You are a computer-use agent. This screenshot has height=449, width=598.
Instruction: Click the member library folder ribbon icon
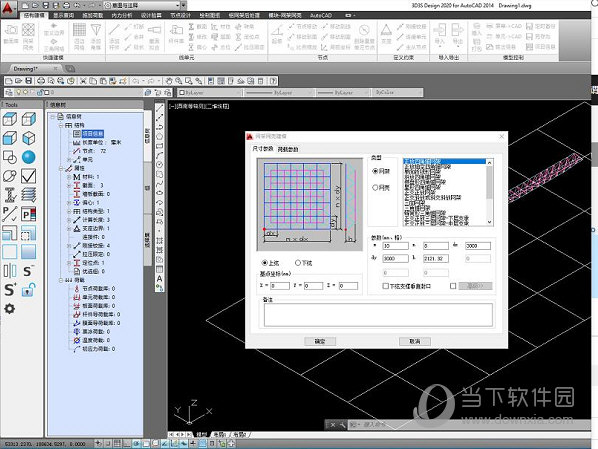(x=176, y=30)
